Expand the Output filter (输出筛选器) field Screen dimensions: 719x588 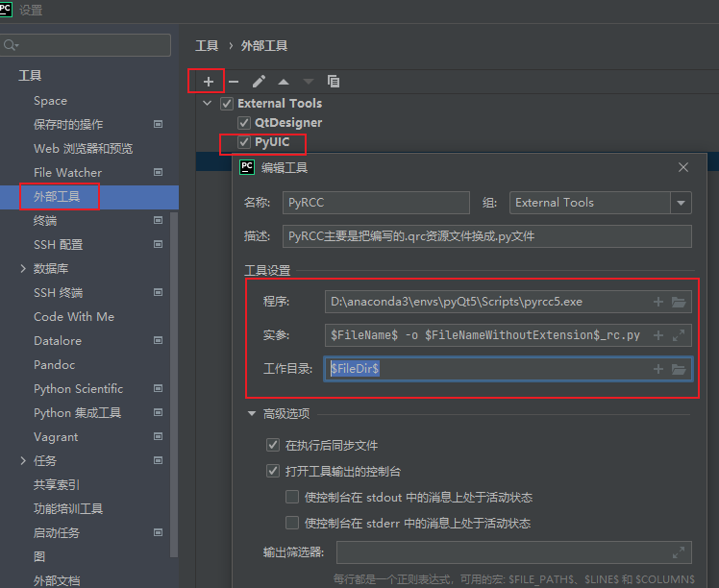[x=679, y=552]
